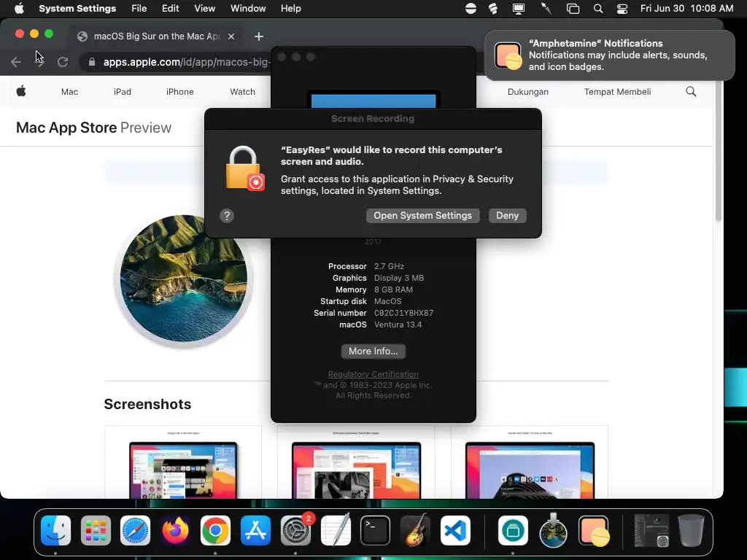Open Google Chrome in the Dock
This screenshot has width=747, height=560.
pyautogui.click(x=215, y=530)
